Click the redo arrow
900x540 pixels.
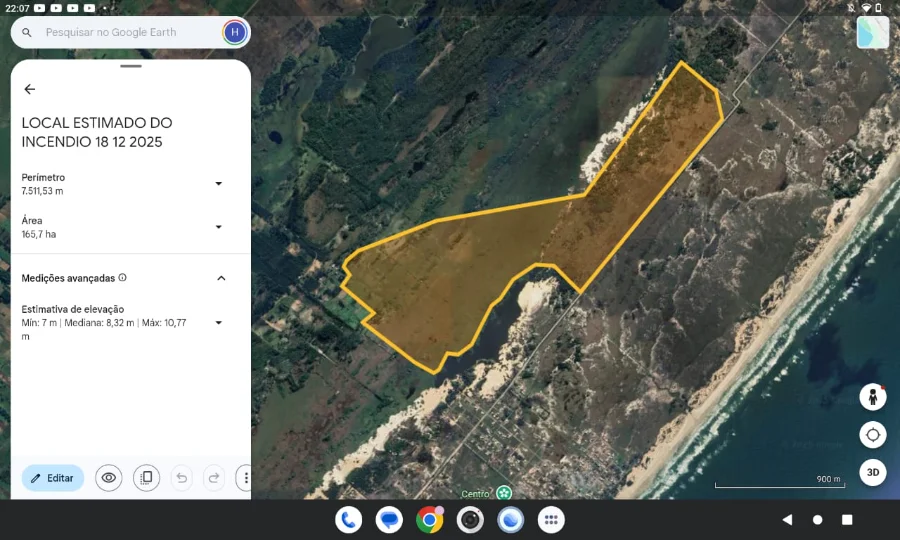tap(214, 478)
